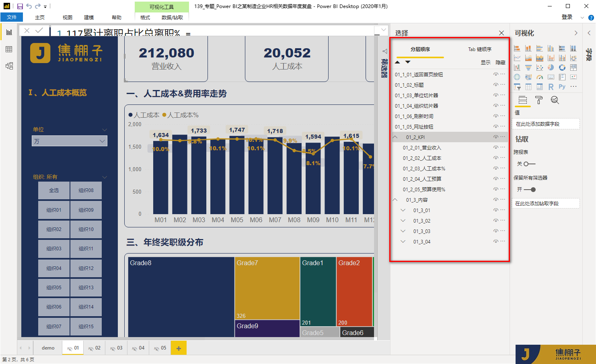The image size is (596, 364).
Task: Select the matrix visual icon
Action: tap(540, 87)
